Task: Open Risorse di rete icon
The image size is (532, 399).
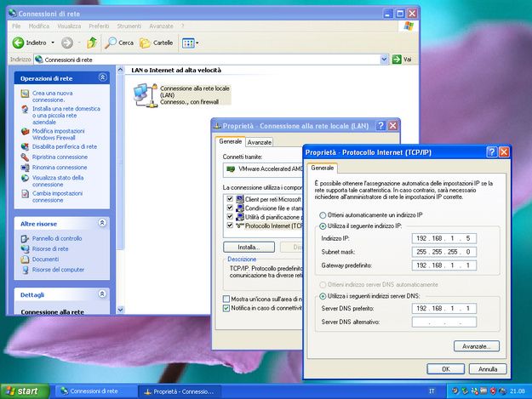Action: coord(25,248)
